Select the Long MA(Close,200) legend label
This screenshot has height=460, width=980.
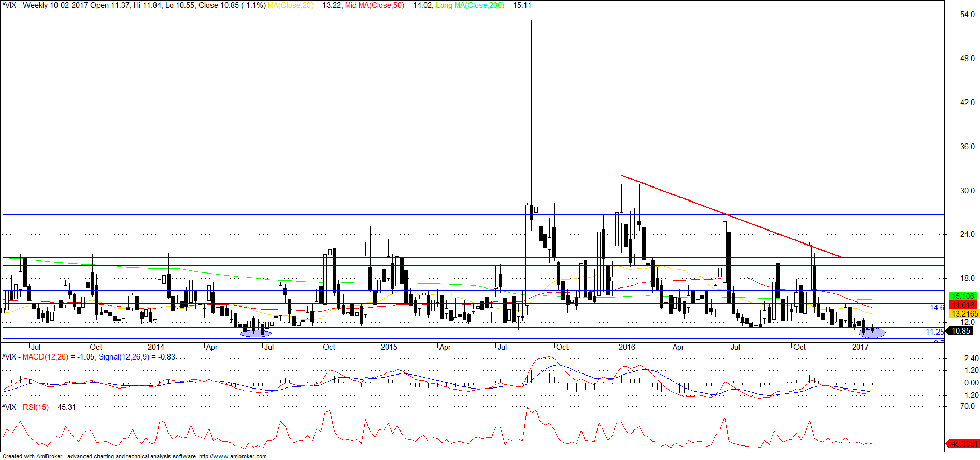click(470, 5)
